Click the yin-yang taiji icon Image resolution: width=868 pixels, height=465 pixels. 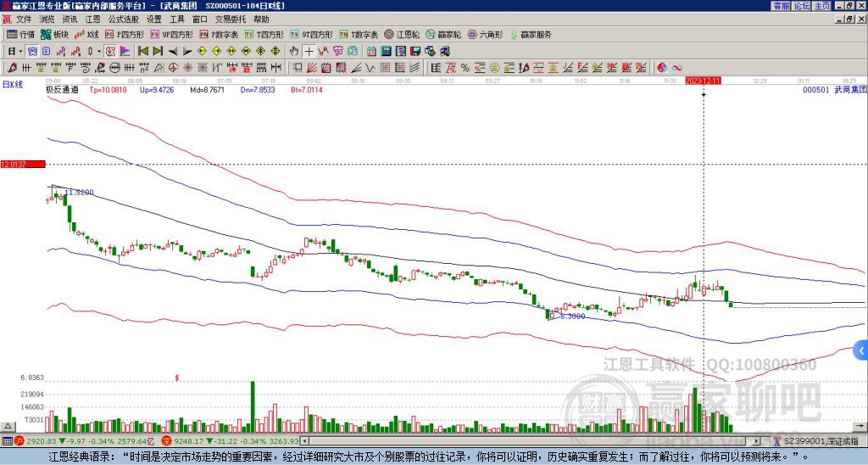click(662, 68)
